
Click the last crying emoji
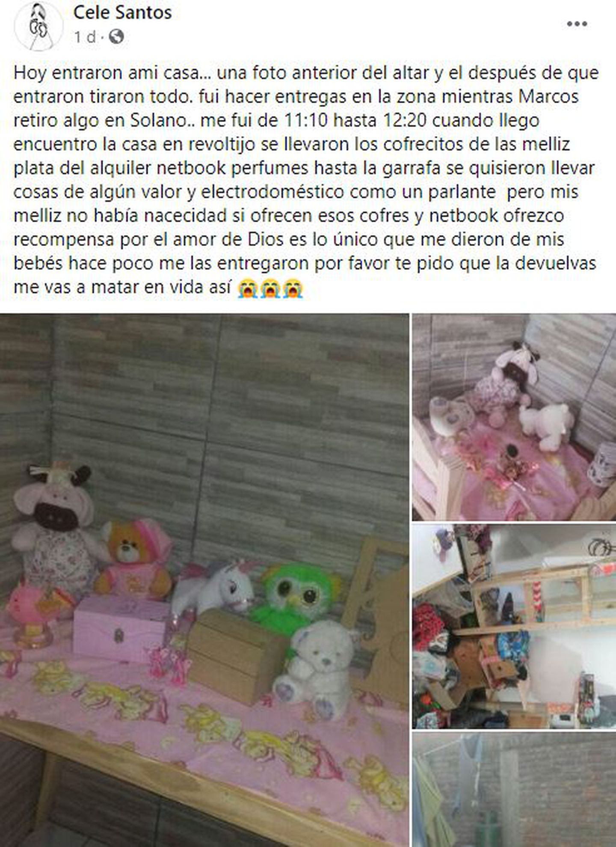tap(293, 288)
